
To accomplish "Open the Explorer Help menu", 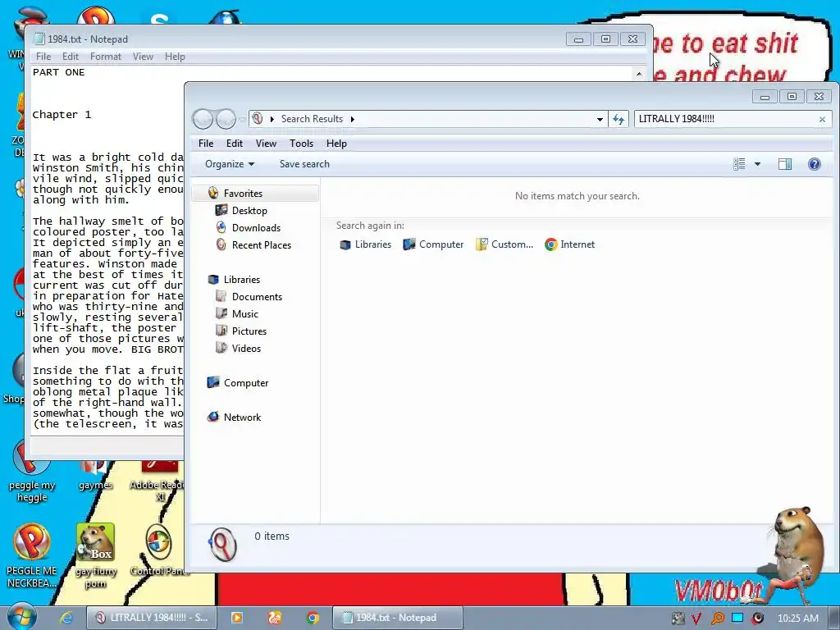I will [336, 143].
